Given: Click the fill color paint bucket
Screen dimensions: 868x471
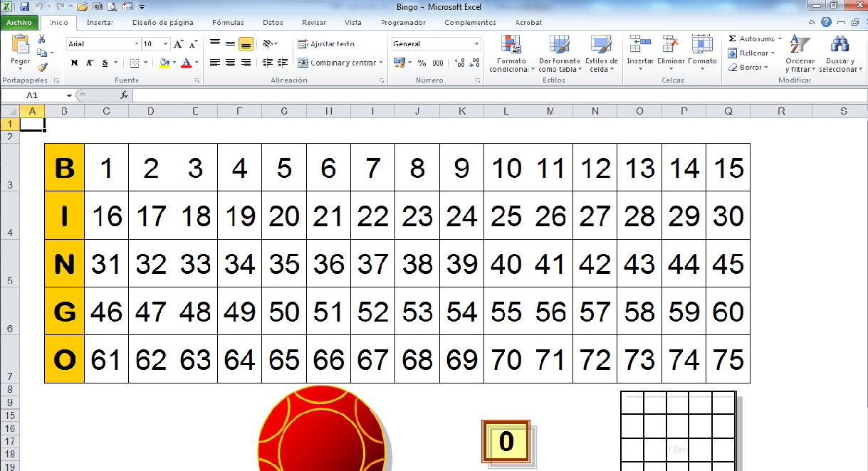Looking at the screenshot, I should pos(164,63).
